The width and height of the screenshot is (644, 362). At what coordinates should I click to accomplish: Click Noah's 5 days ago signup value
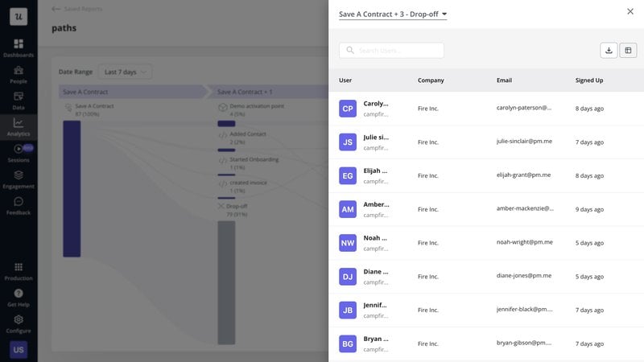(x=589, y=243)
